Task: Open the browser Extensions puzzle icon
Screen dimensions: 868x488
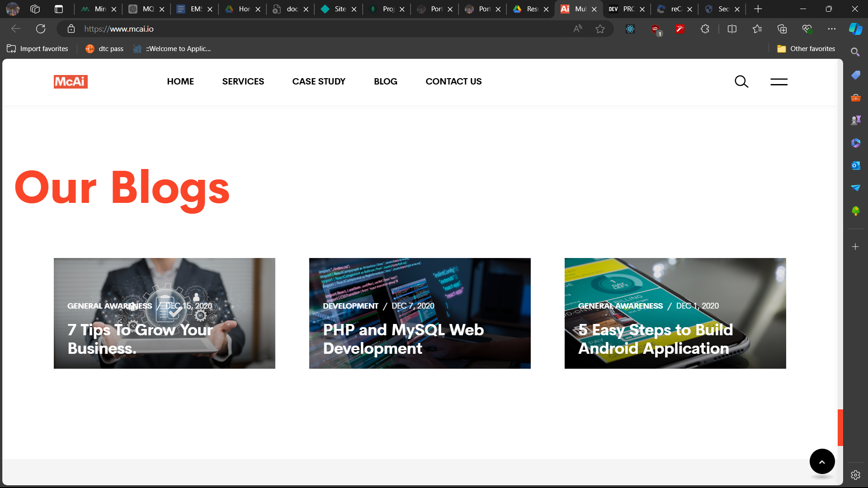Action: click(705, 29)
